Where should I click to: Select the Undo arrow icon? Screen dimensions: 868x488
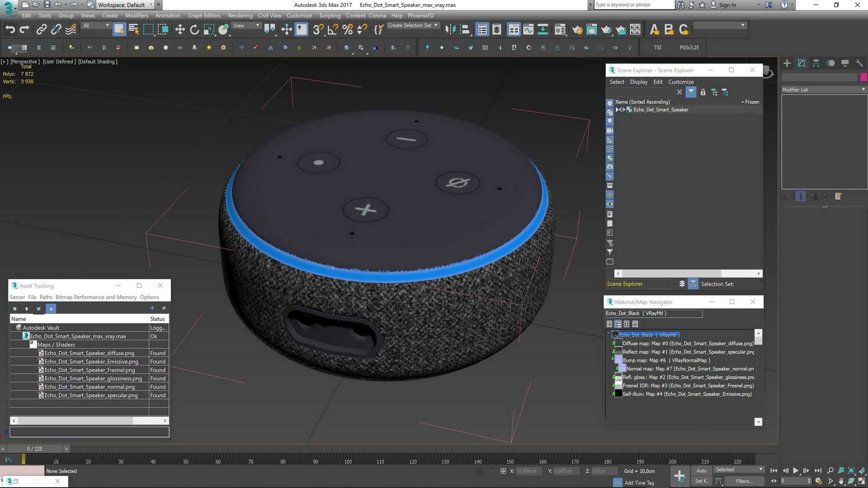[10, 30]
